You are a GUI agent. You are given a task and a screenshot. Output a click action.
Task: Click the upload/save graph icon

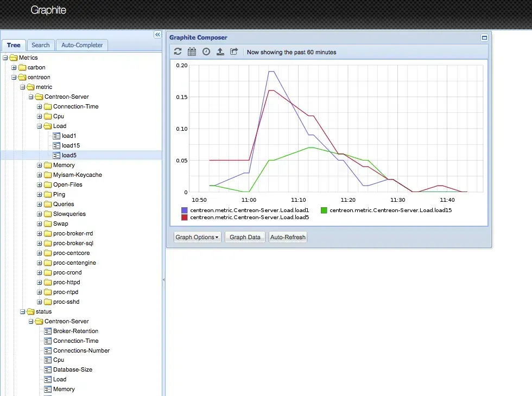coord(220,52)
